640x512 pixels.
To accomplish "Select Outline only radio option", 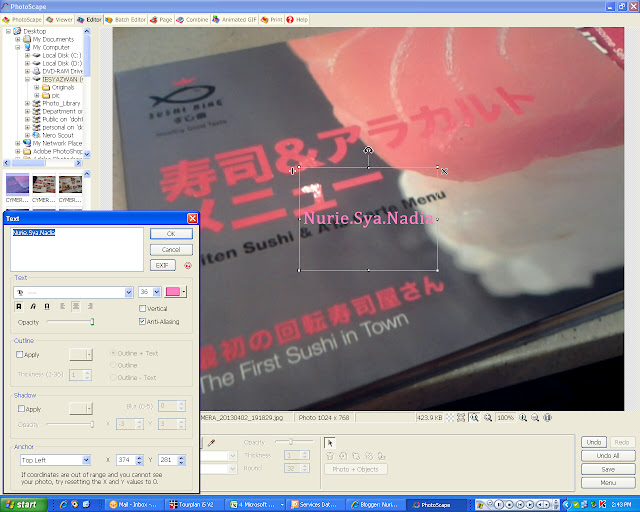I will [x=113, y=365].
